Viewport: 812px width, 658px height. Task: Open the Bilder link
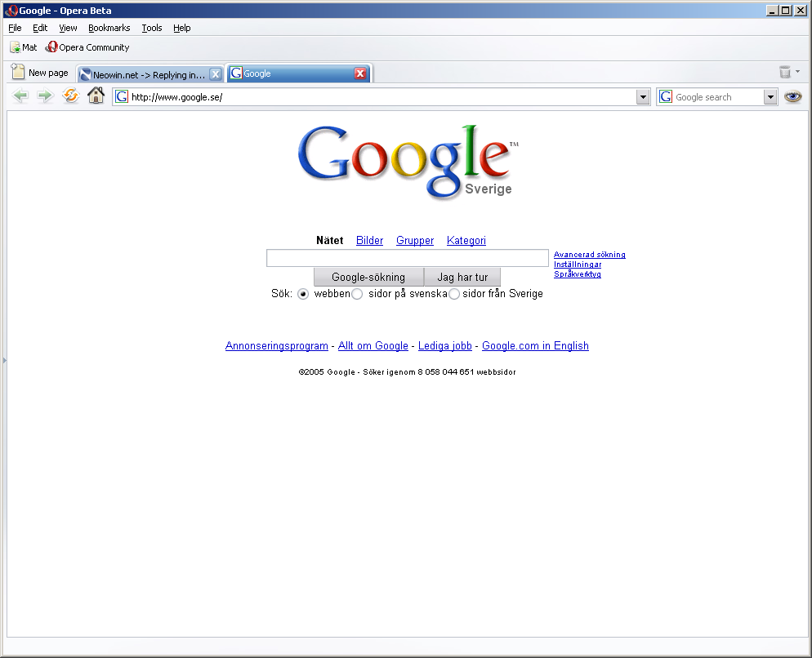(370, 240)
